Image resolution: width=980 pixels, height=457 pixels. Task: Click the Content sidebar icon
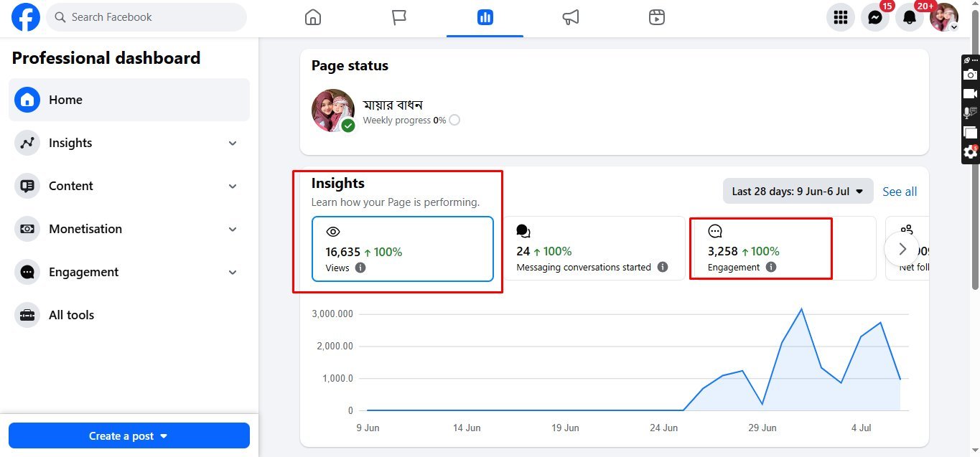[x=27, y=186]
